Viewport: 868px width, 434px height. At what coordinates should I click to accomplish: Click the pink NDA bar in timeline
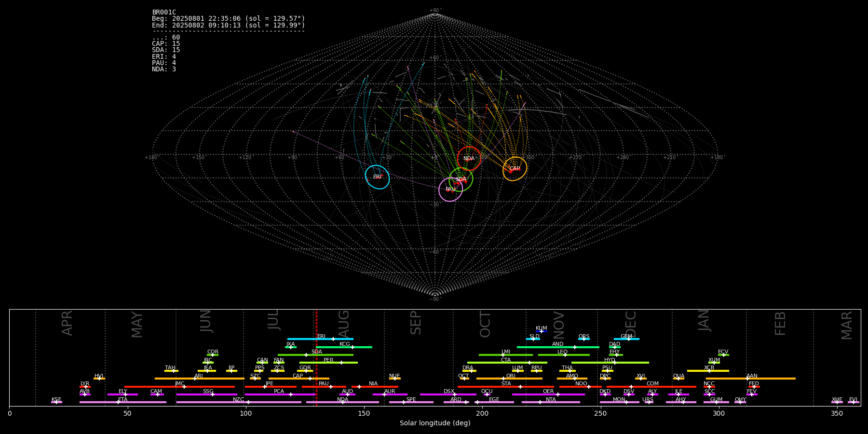342,402
